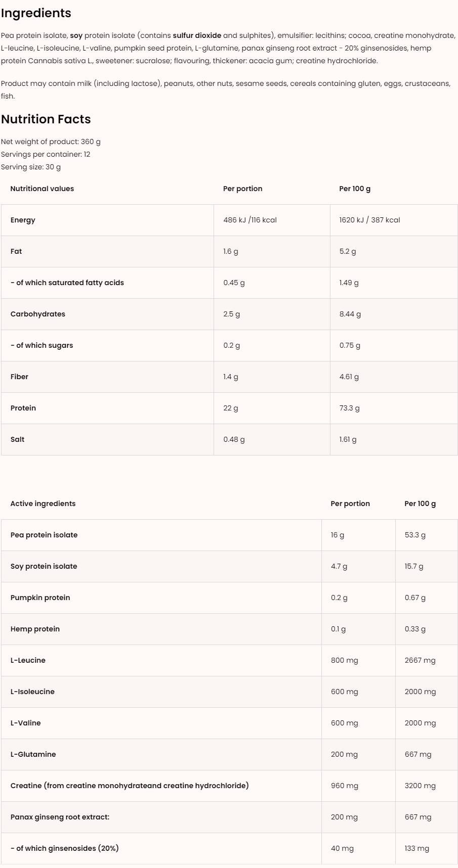Viewport: 458px width, 868px height.
Task: Click the Salt row label
Action: 17,439
